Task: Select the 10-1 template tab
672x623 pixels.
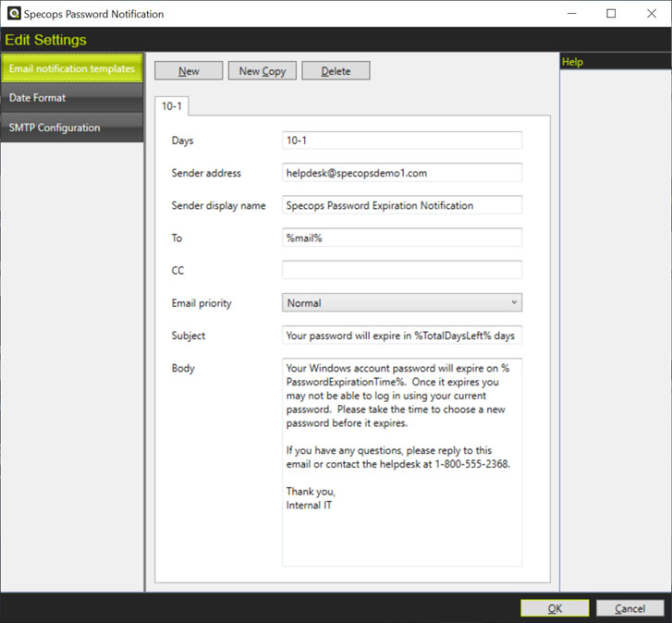Action: point(173,106)
